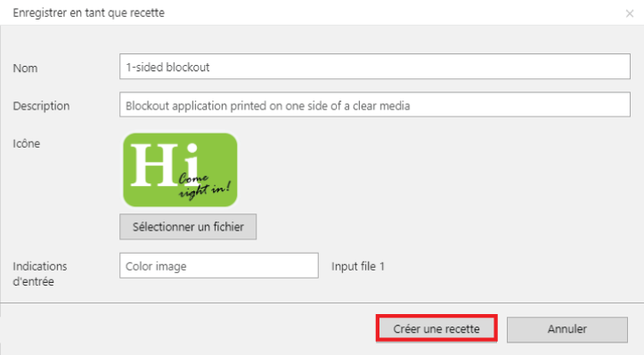Focus the Nom text field
Viewport: 644px width, 355px height.
tap(375, 67)
